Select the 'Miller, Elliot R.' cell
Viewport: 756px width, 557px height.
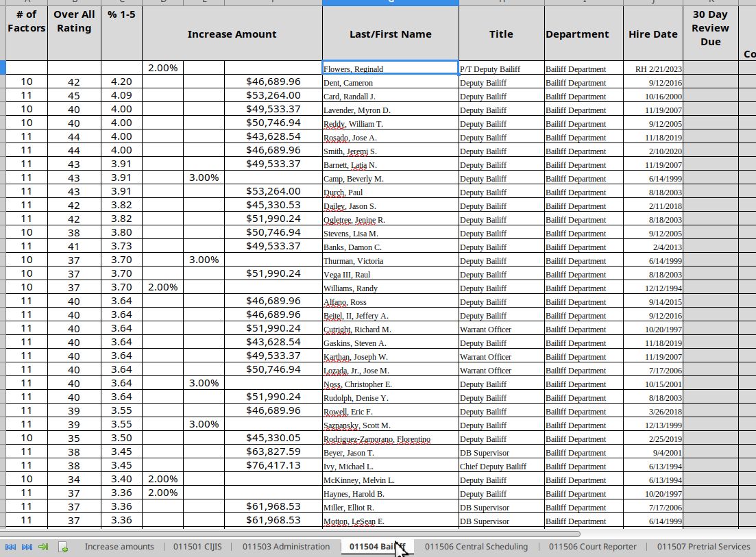[x=390, y=508]
